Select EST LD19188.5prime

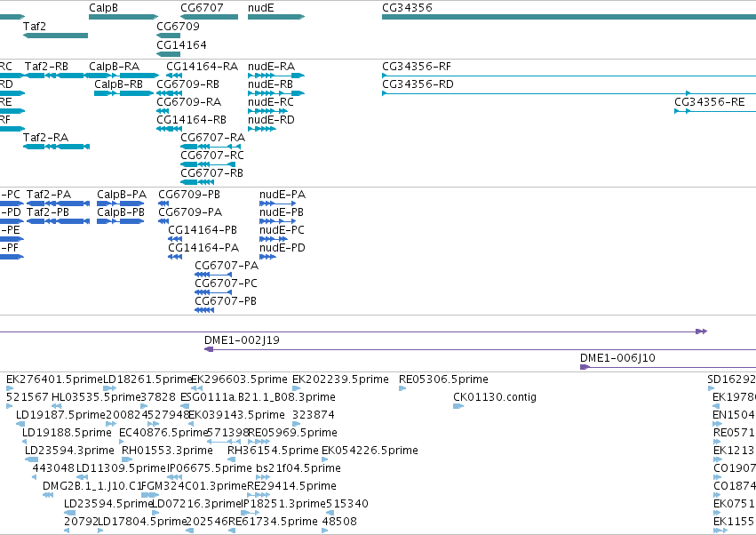(x=67, y=433)
